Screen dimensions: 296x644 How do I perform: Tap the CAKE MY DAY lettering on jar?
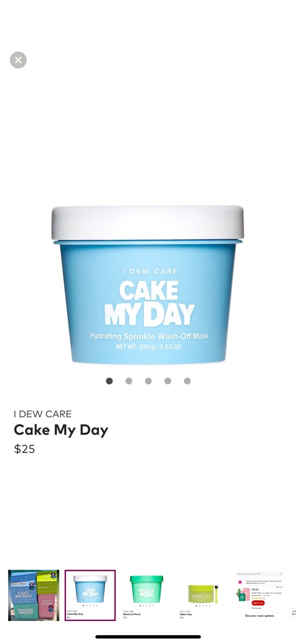click(149, 303)
